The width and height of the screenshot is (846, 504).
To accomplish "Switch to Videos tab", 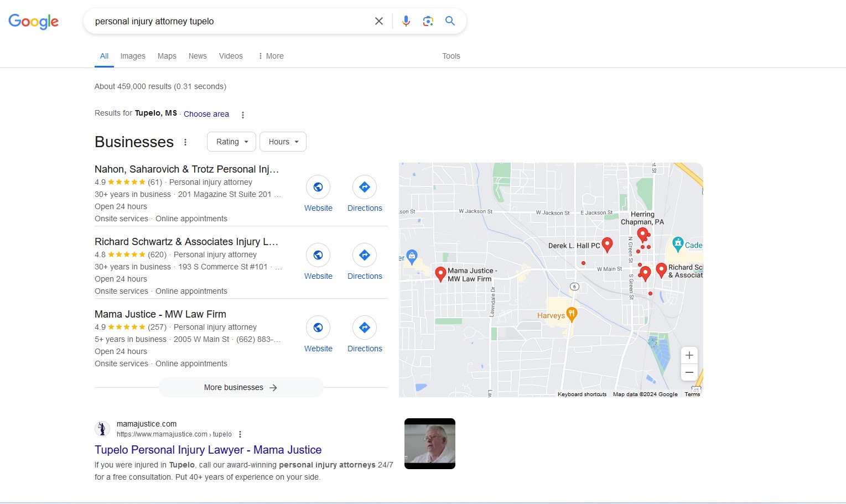I will [231, 56].
